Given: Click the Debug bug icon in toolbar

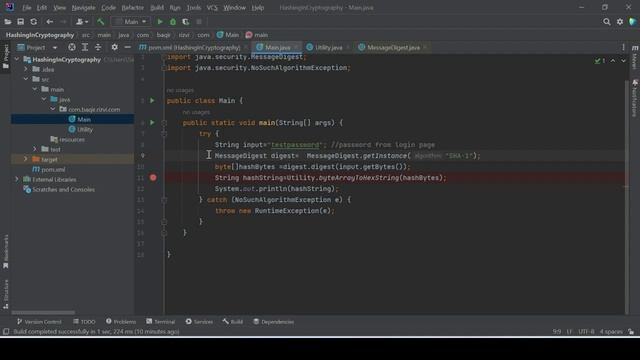Looking at the screenshot, I should (173, 22).
